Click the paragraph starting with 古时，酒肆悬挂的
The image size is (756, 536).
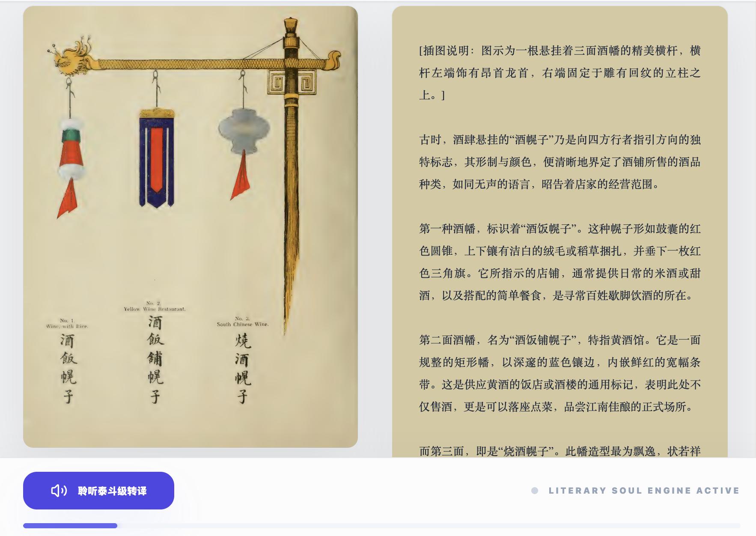[560, 162]
